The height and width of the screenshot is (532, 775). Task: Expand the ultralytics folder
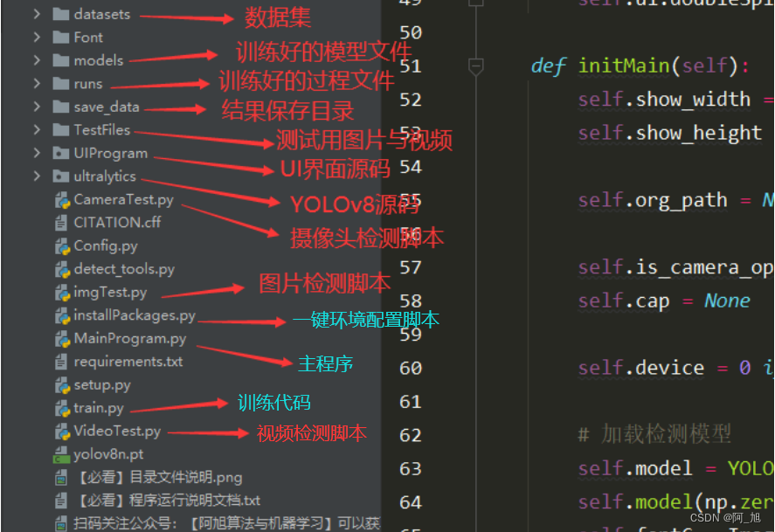[35, 176]
